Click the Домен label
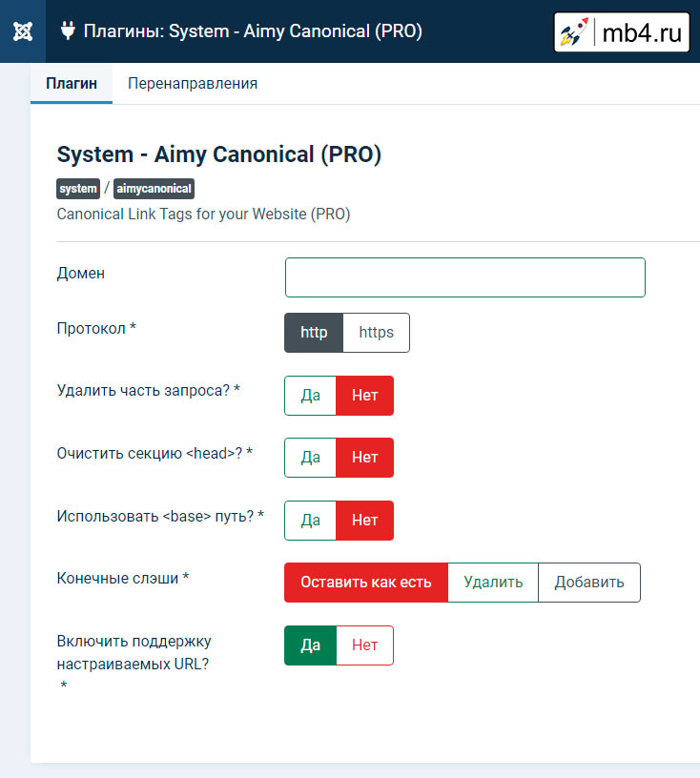The width and height of the screenshot is (700, 778). click(81, 274)
